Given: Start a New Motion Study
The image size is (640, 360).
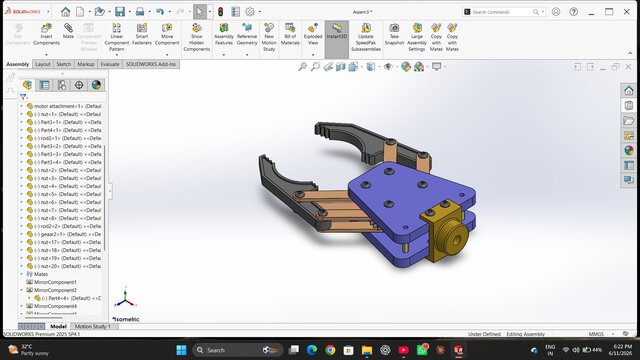Looking at the screenshot, I should coord(269,37).
